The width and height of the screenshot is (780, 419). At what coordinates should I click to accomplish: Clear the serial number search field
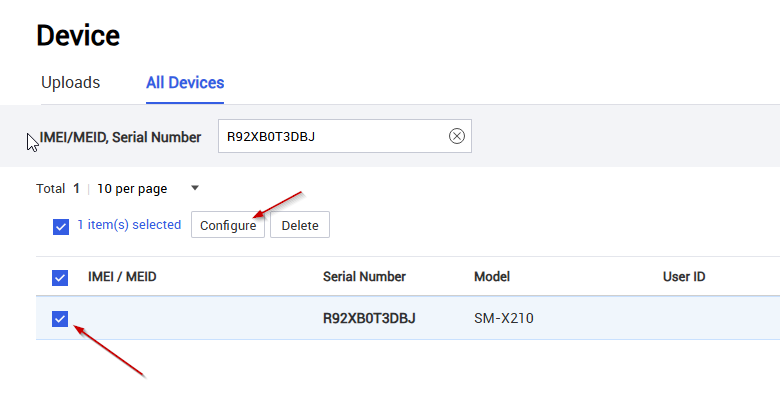pos(457,136)
